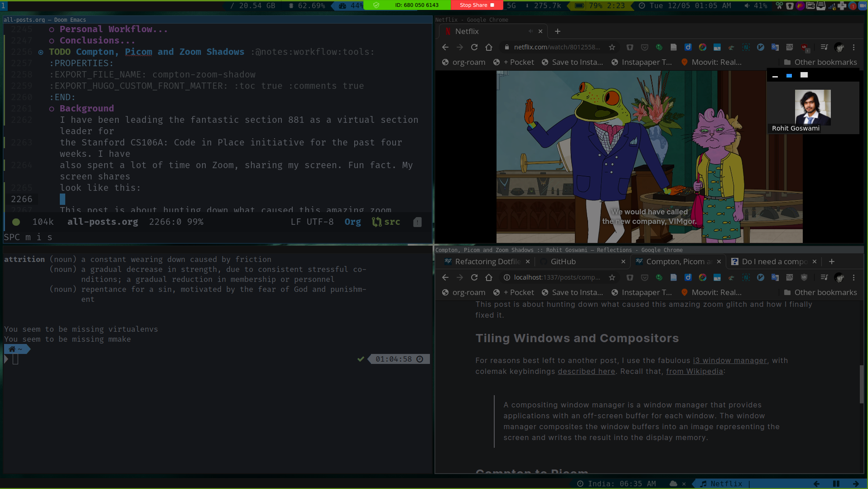
Task: Click the all-posts.org buffer name in modeline
Action: 103,222
